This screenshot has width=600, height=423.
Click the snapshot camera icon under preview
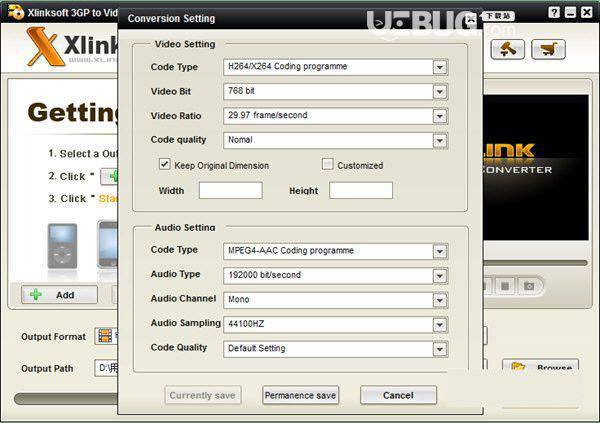click(x=529, y=286)
